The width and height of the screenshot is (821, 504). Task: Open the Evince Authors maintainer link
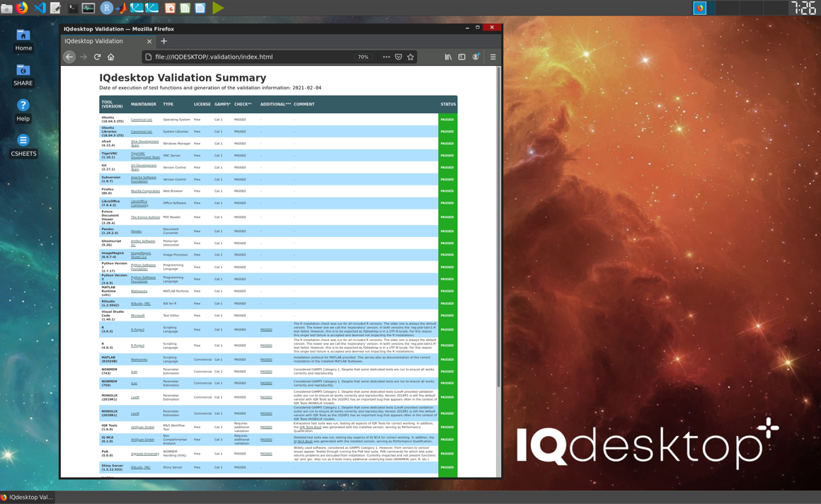pyautogui.click(x=145, y=217)
